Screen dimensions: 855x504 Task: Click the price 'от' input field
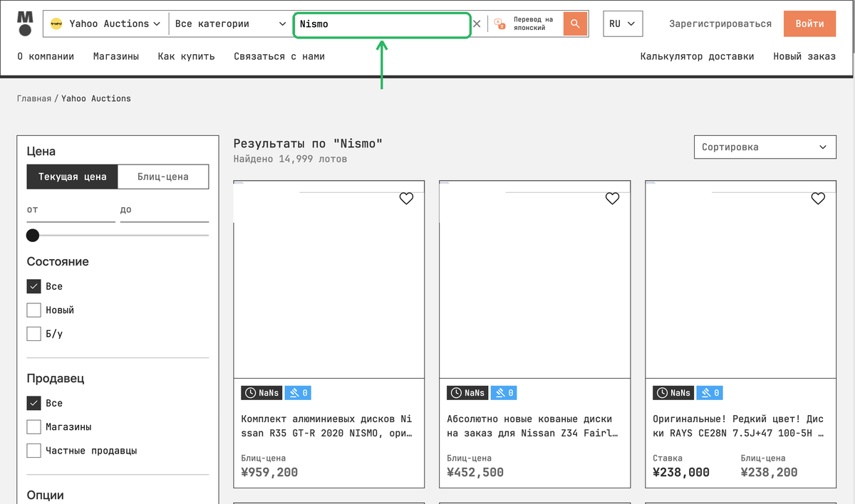(x=71, y=211)
